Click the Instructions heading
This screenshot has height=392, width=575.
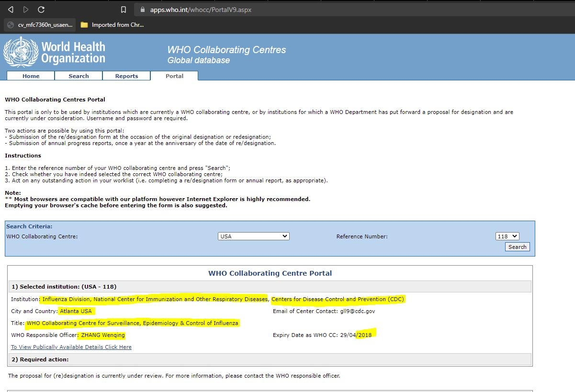click(23, 156)
